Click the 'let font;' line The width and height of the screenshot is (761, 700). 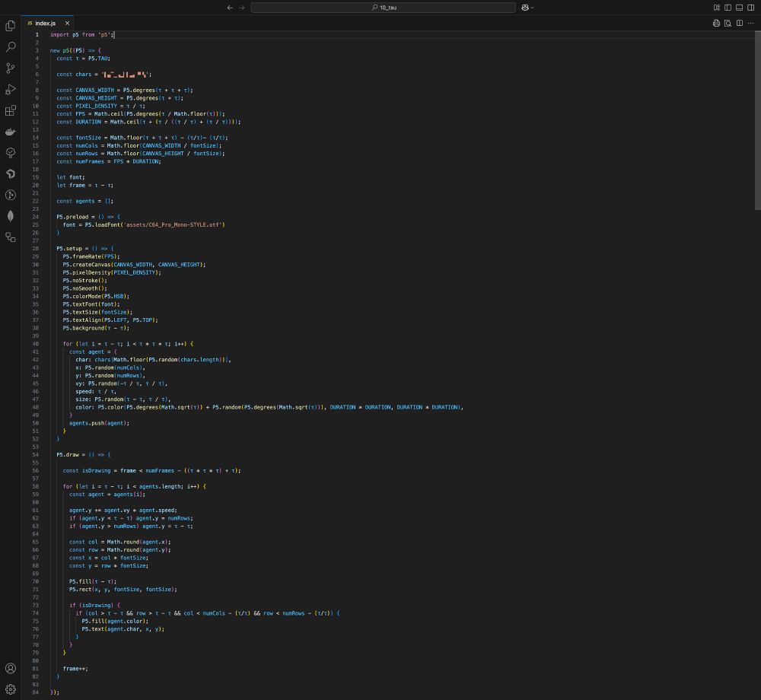point(70,177)
